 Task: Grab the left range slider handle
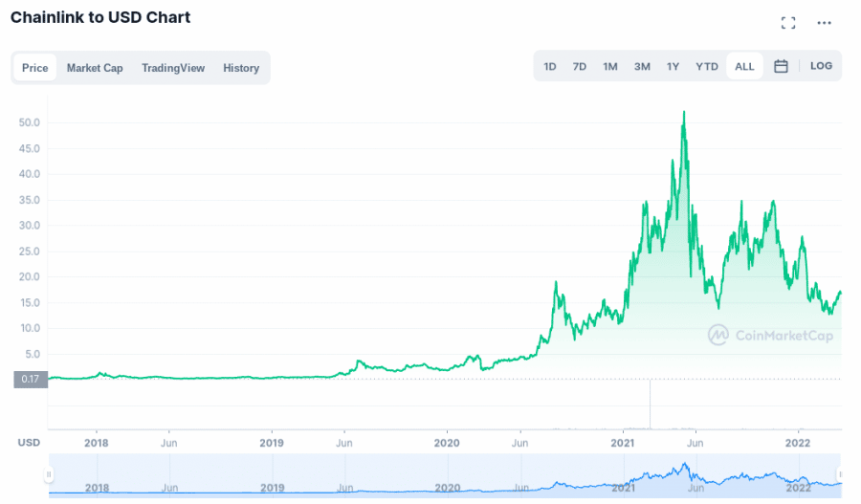49,474
